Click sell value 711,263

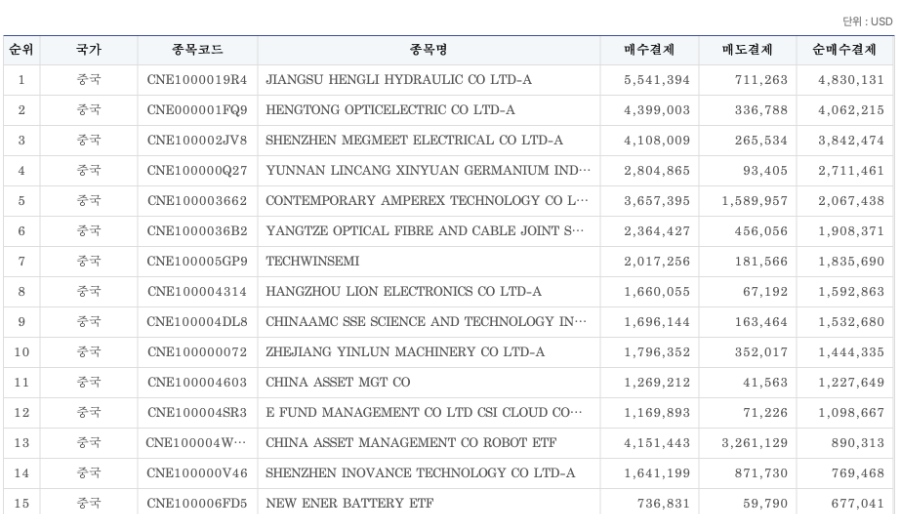click(x=761, y=80)
